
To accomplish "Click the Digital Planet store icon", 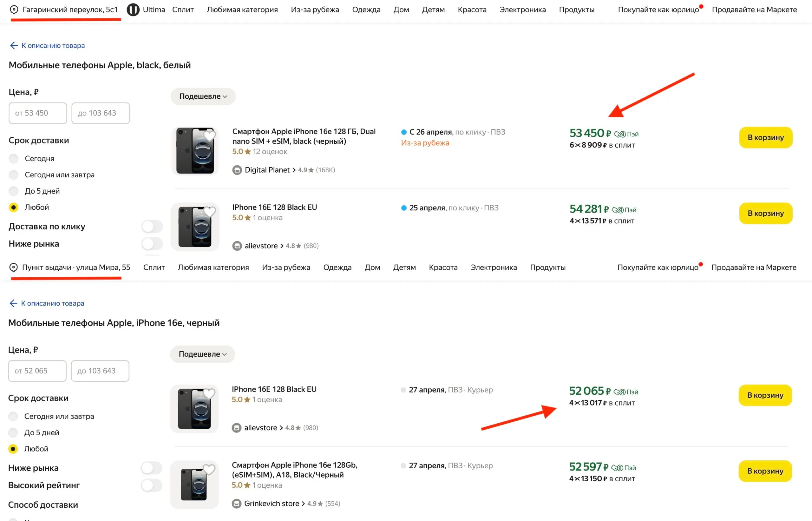I will point(237,170).
